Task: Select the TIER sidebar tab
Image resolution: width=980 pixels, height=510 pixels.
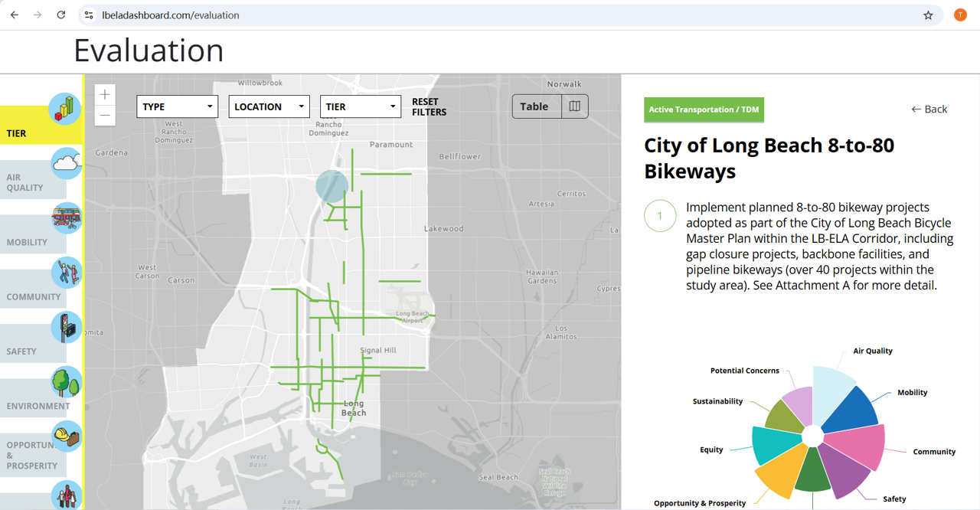Action: [41, 126]
